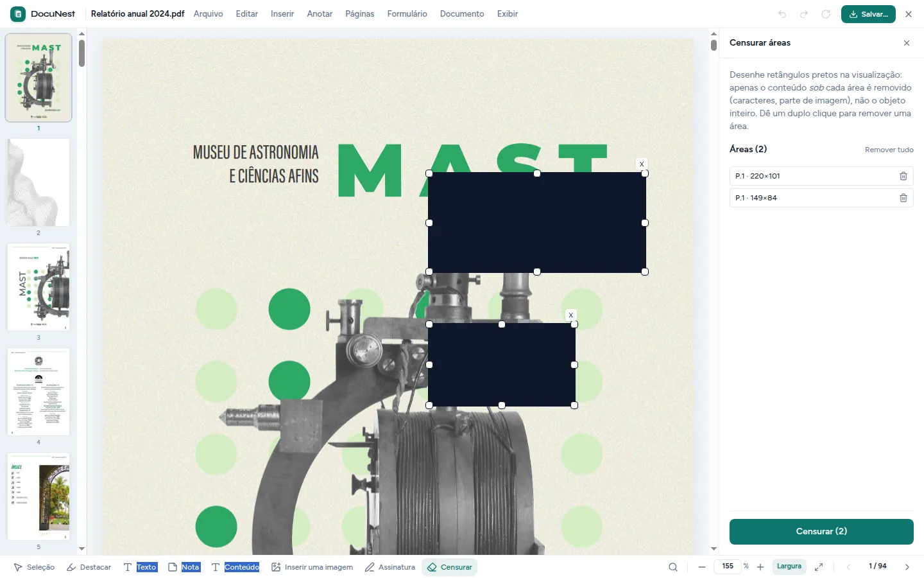This screenshot has width=924, height=578.
Task: Open the Assinatura signature tool
Action: (390, 567)
